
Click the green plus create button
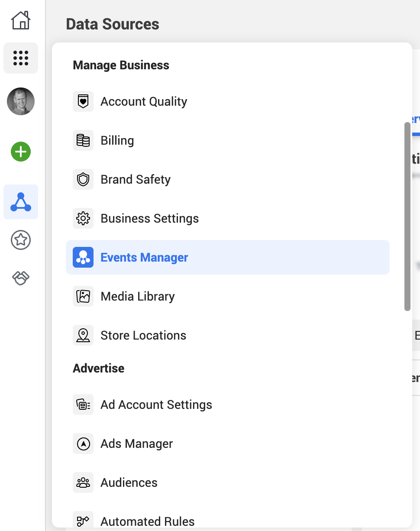(21, 152)
